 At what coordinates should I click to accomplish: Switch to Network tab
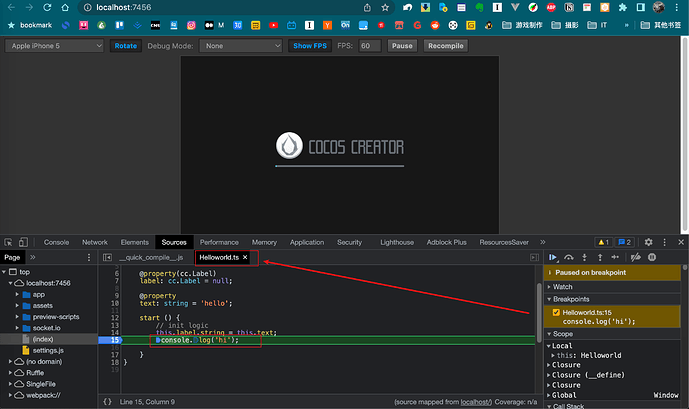coord(94,242)
